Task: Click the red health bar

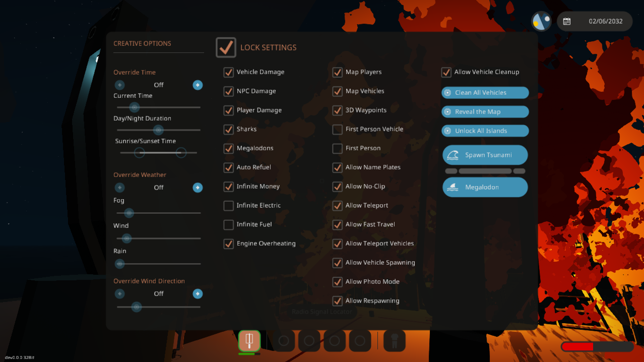Action: pos(597,347)
